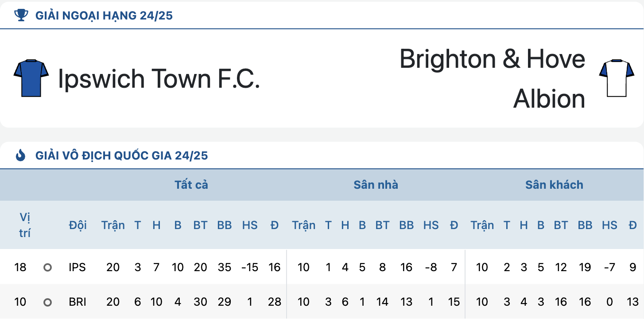Click the first Trận column header
Screen dimensions: 644x319
click(113, 225)
